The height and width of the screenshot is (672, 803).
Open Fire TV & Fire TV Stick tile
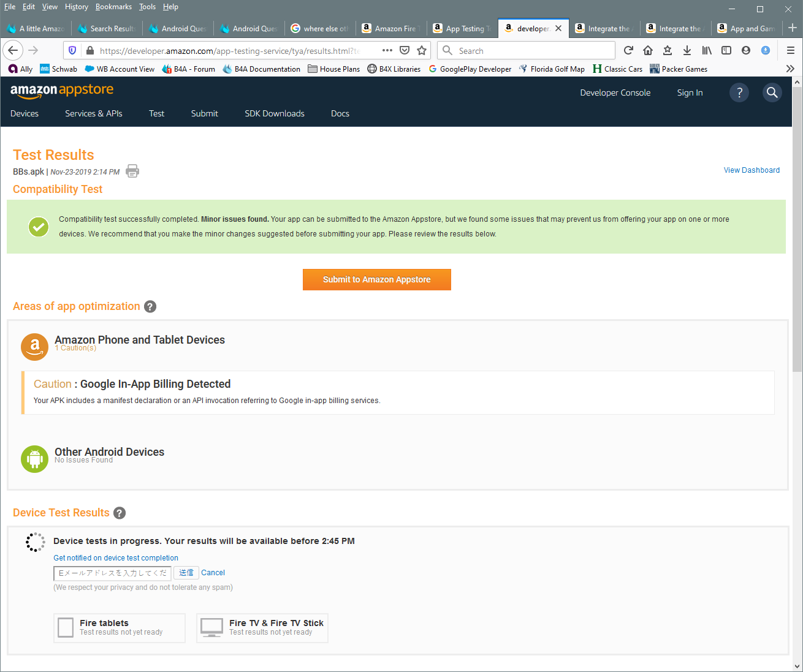[262, 628]
